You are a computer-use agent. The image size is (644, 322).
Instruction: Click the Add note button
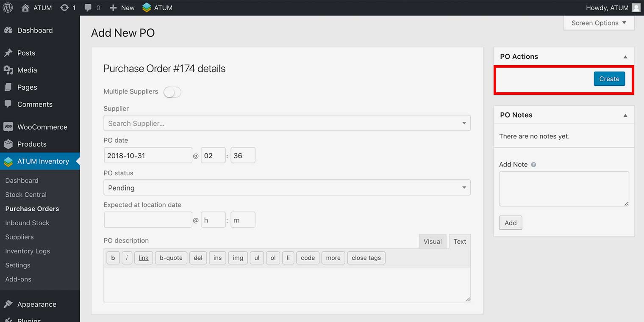click(510, 223)
